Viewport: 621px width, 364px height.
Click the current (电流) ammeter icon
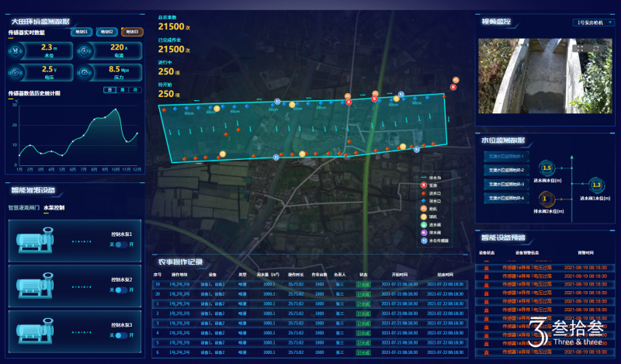pos(84,51)
